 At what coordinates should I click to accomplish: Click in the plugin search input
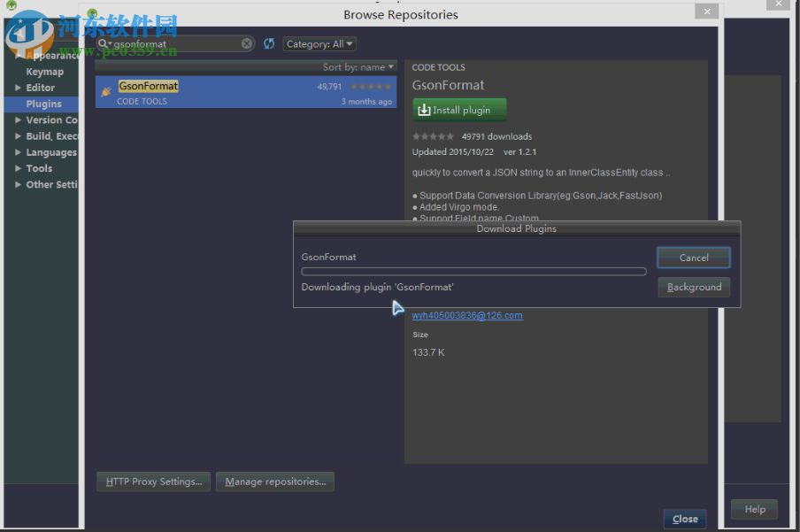tap(176, 44)
